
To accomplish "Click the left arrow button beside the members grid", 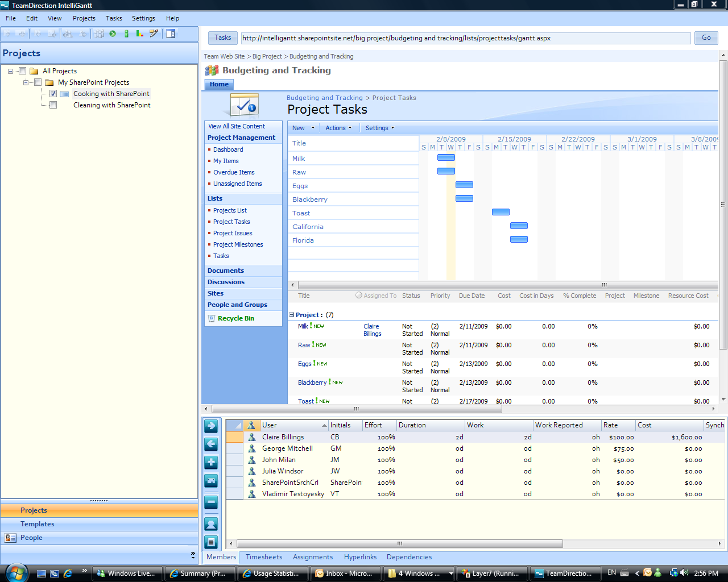I will (211, 444).
